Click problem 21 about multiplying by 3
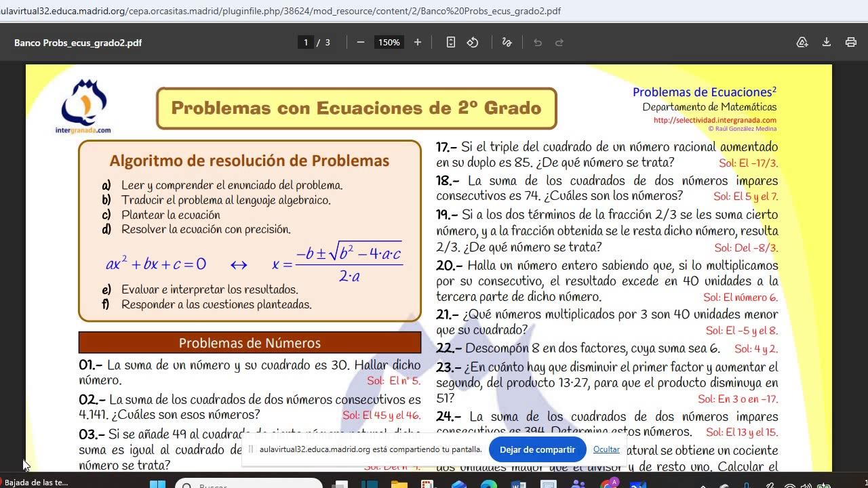868x488 pixels. [607, 322]
